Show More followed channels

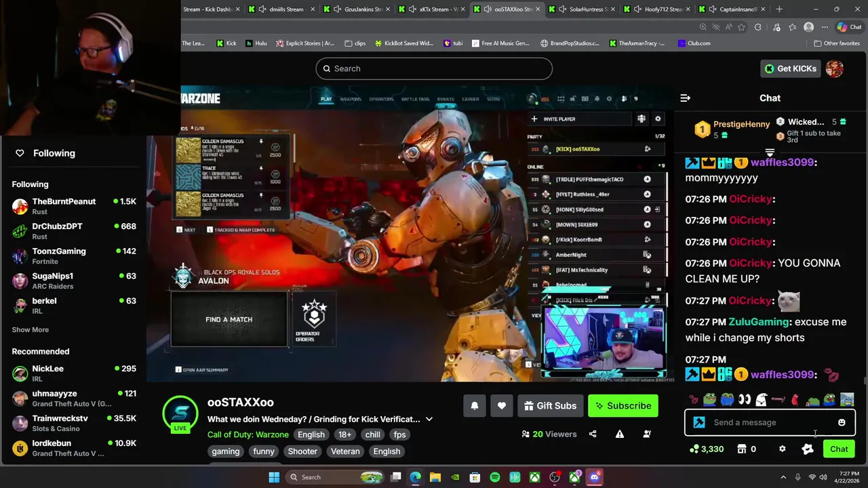[31, 330]
